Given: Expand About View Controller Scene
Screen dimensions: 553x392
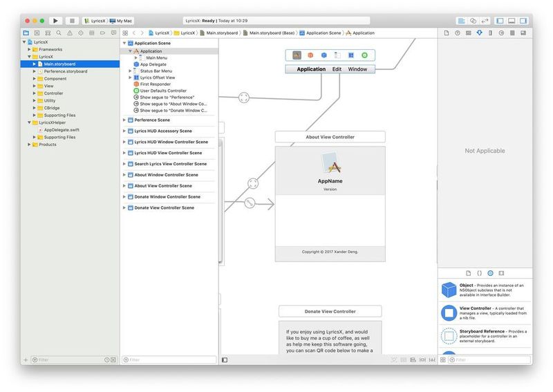Looking at the screenshot, I should (124, 185).
